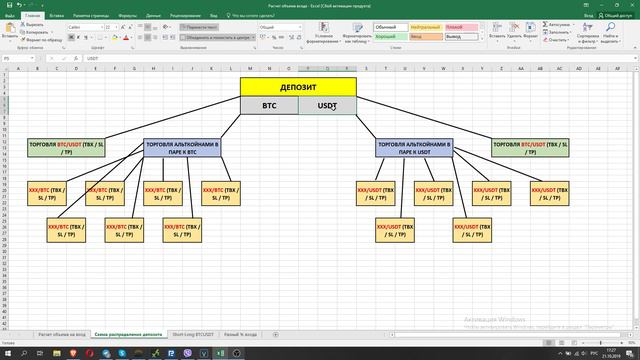Toggle Underline formatting
The image size is (640, 360).
tap(86, 37)
